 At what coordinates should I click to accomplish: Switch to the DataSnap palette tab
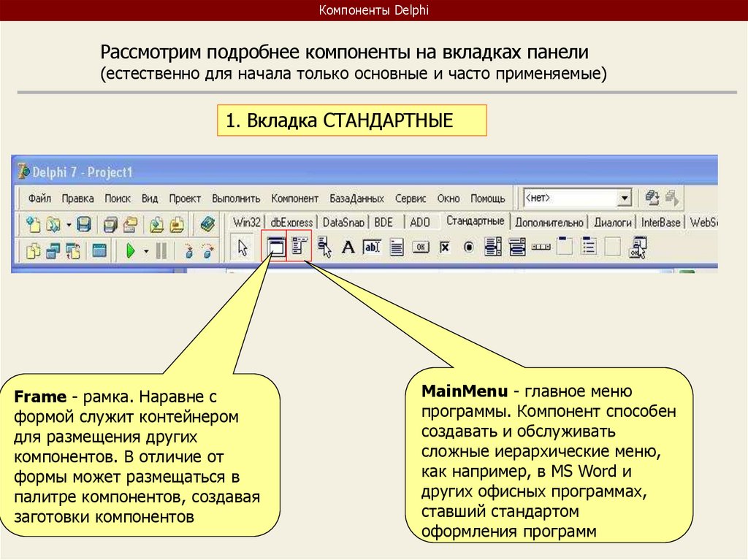click(343, 222)
